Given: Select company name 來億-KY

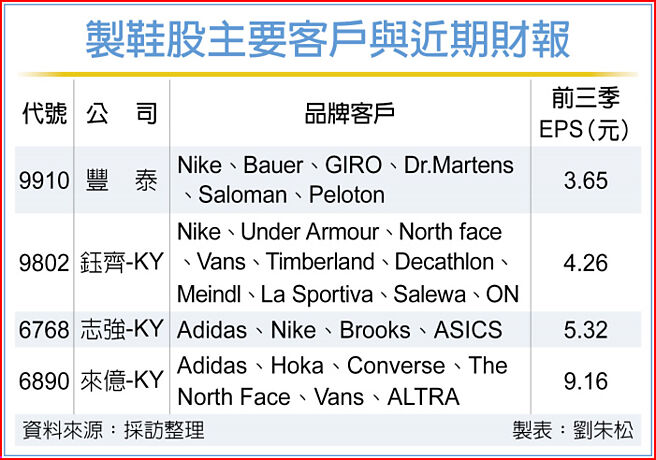Looking at the screenshot, I should click(121, 381).
